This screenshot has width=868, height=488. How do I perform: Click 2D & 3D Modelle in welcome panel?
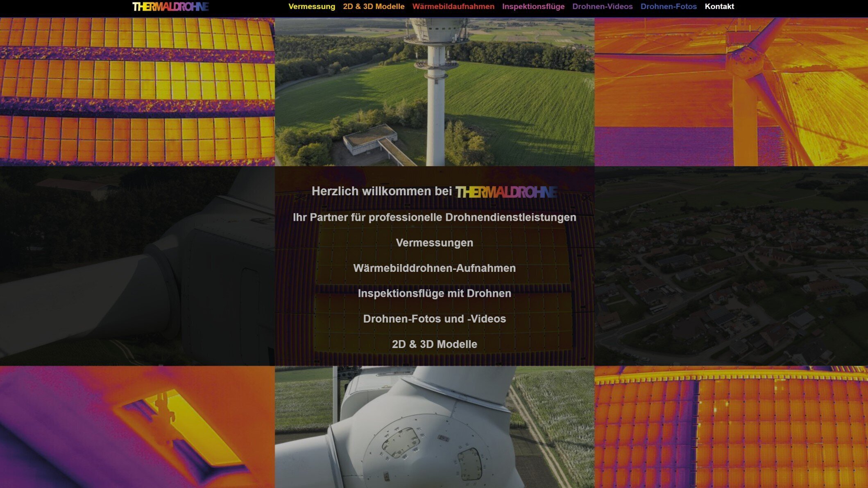(435, 344)
